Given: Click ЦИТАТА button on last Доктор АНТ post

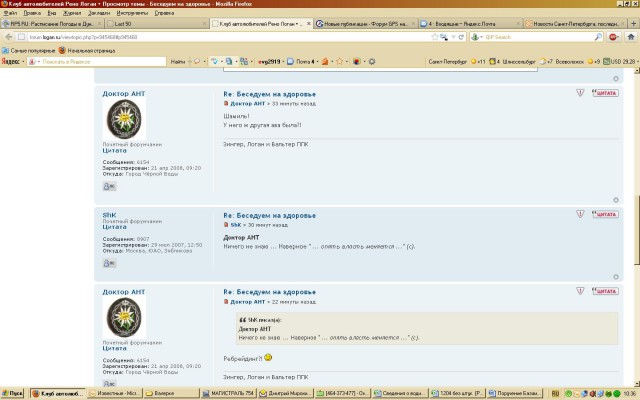Looking at the screenshot, I should coord(605,291).
